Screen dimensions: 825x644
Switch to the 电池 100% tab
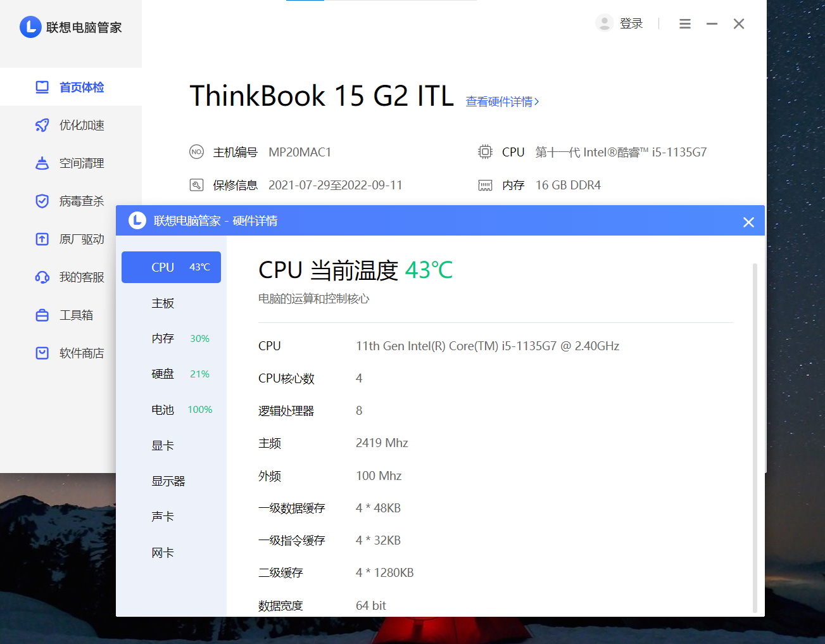coord(171,410)
